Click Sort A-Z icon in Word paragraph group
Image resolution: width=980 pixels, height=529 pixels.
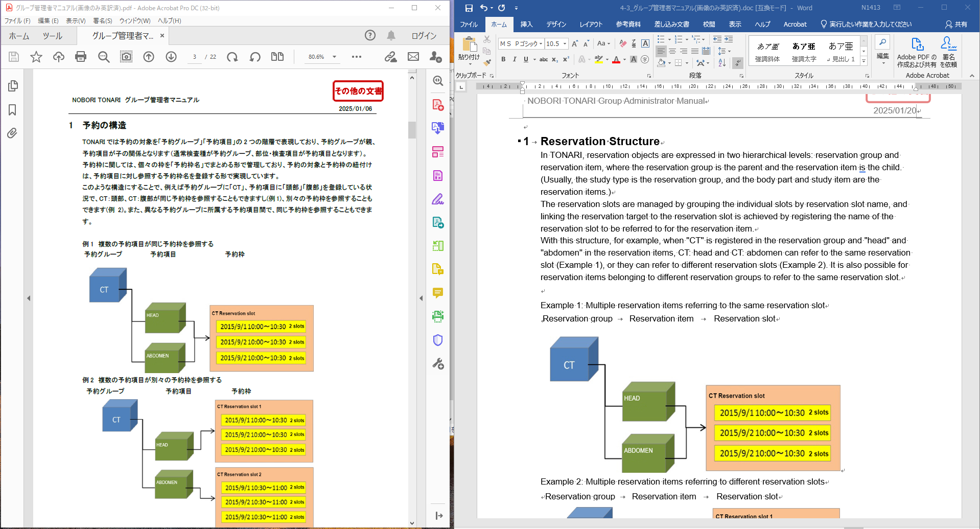tap(722, 62)
